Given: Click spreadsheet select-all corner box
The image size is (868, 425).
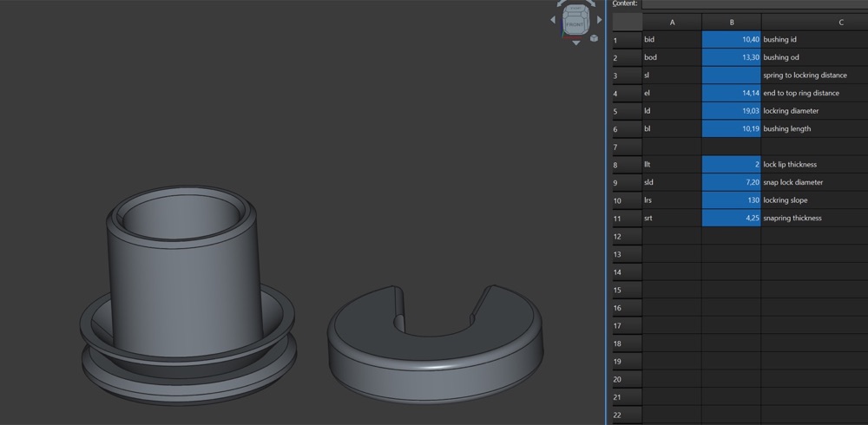Looking at the screenshot, I should (x=628, y=23).
